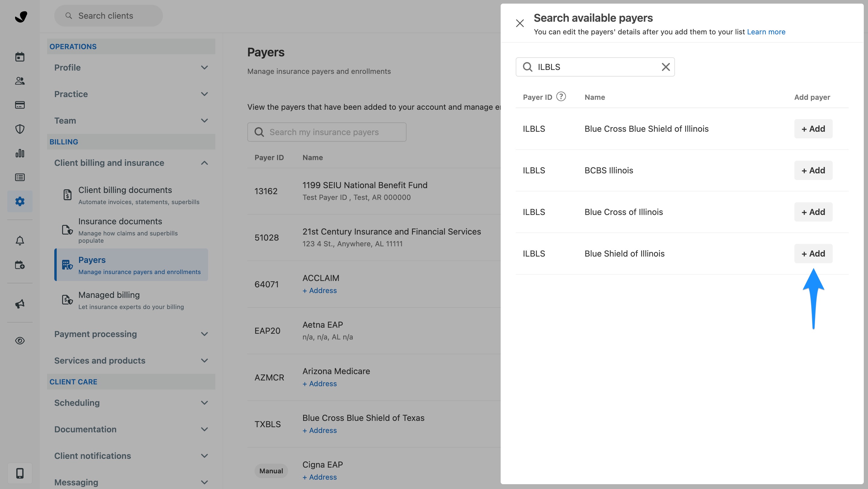Screen dimensions: 868x489
Task: Click the eye icon in sidebar
Action: click(20, 340)
